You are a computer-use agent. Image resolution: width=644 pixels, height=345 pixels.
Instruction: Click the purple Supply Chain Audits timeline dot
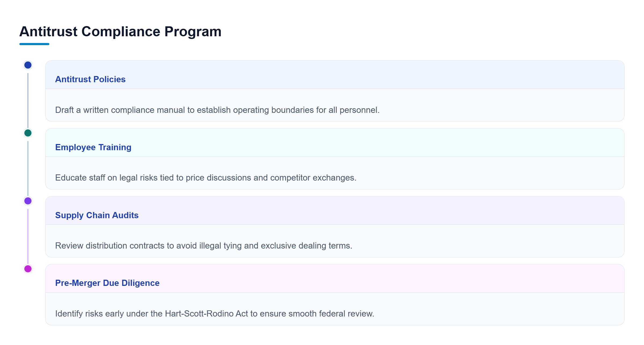tap(28, 201)
